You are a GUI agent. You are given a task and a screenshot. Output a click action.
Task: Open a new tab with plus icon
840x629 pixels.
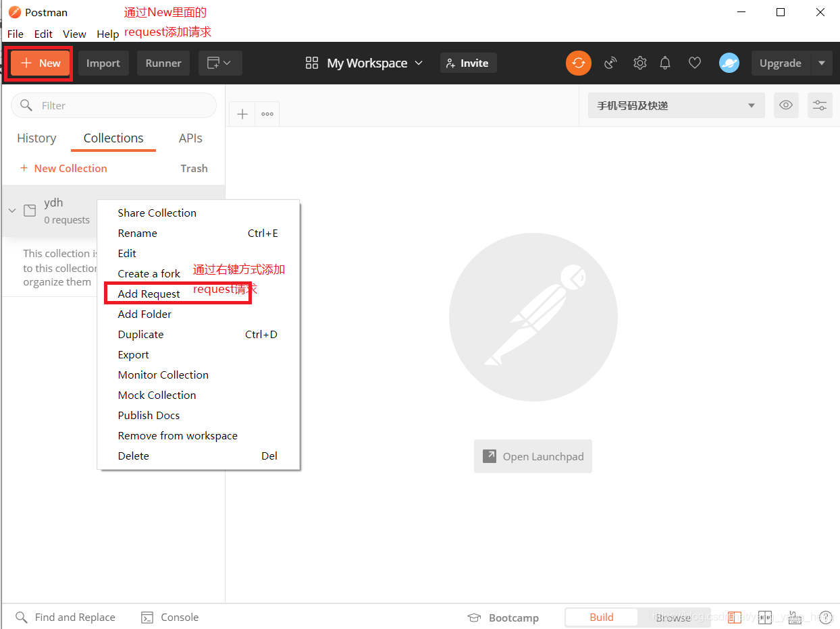[242, 113]
